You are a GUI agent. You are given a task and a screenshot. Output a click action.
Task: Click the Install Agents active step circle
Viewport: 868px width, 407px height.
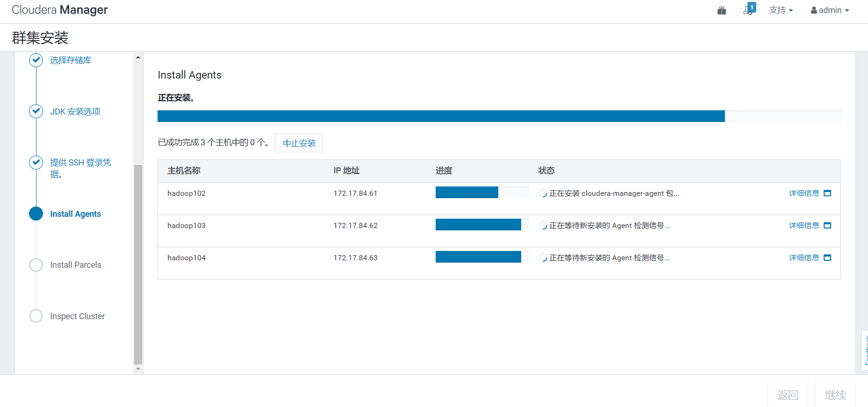pyautogui.click(x=36, y=214)
